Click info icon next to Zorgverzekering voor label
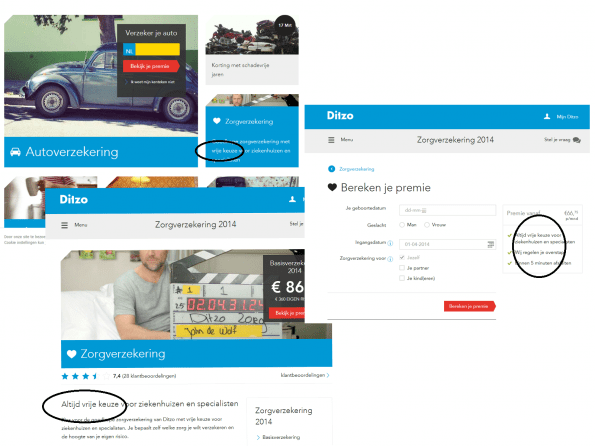 coord(390,259)
